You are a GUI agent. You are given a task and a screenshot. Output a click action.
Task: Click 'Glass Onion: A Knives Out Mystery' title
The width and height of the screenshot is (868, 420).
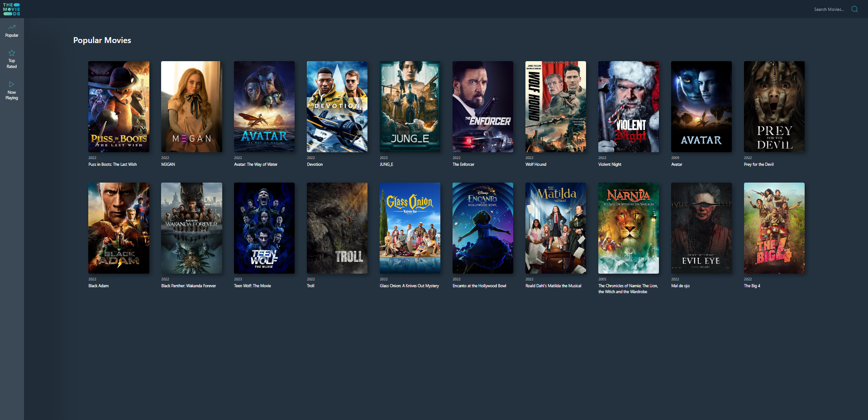tap(409, 286)
